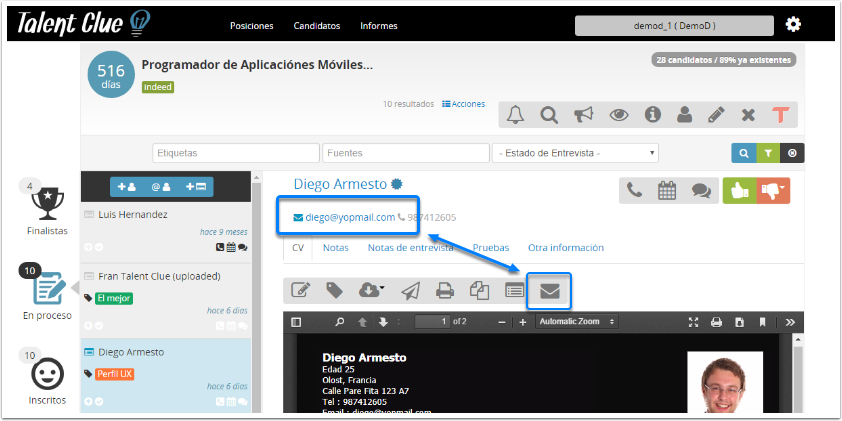
Task: Switch PDF viewer to presentation mode
Action: coord(694,322)
